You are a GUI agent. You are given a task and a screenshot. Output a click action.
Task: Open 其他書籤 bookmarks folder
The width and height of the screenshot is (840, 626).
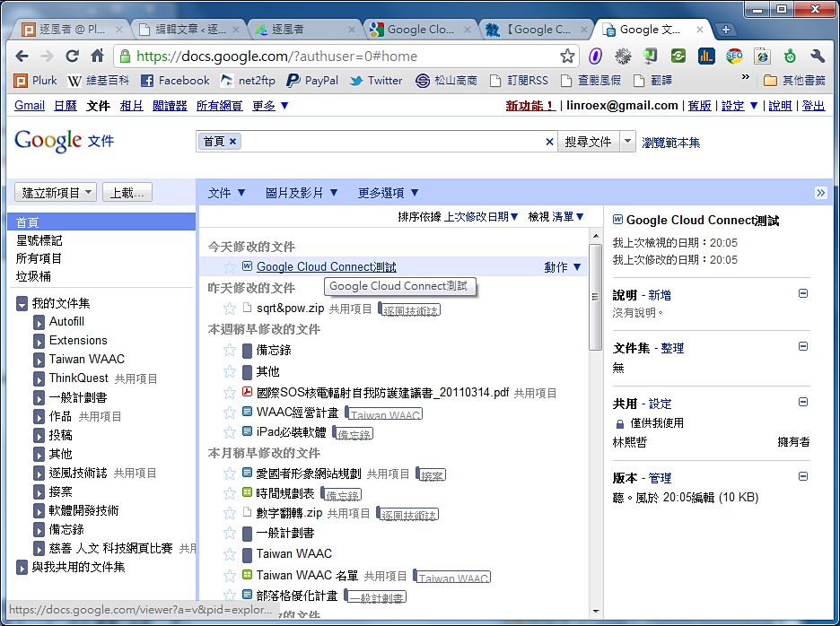[x=794, y=81]
